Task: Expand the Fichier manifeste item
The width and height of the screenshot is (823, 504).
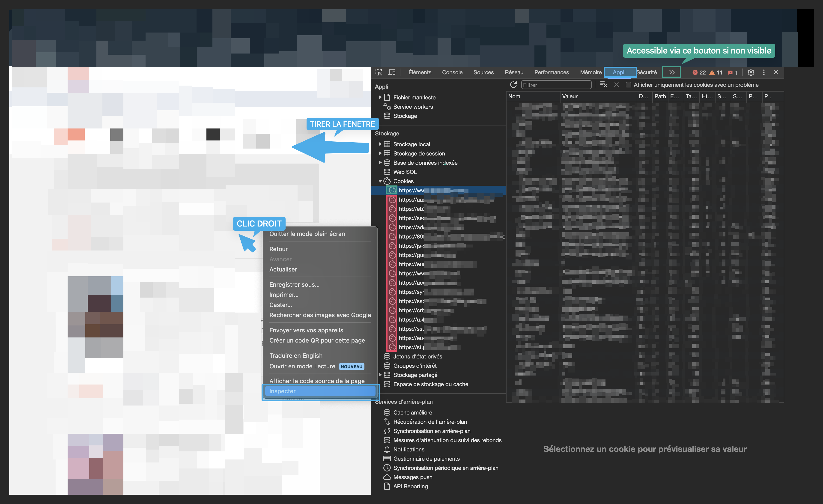Action: click(x=380, y=97)
